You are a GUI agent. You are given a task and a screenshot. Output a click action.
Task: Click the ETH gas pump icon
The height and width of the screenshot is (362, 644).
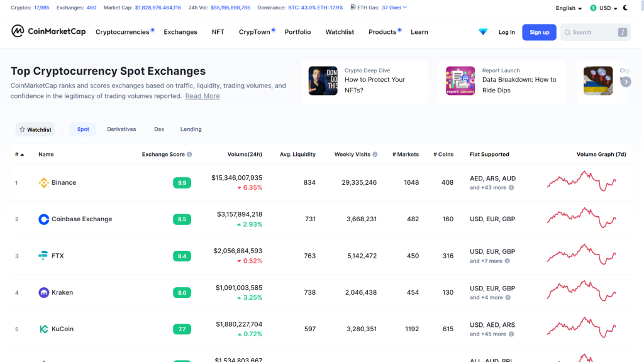(x=353, y=8)
